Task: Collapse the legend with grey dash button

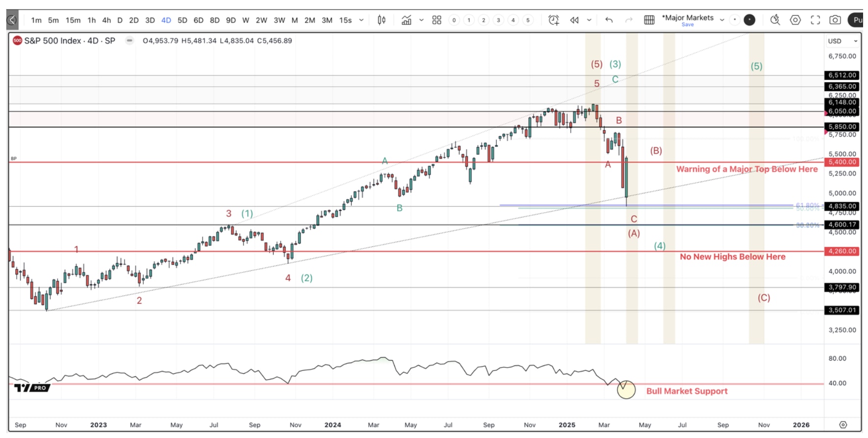Action: pyautogui.click(x=129, y=41)
